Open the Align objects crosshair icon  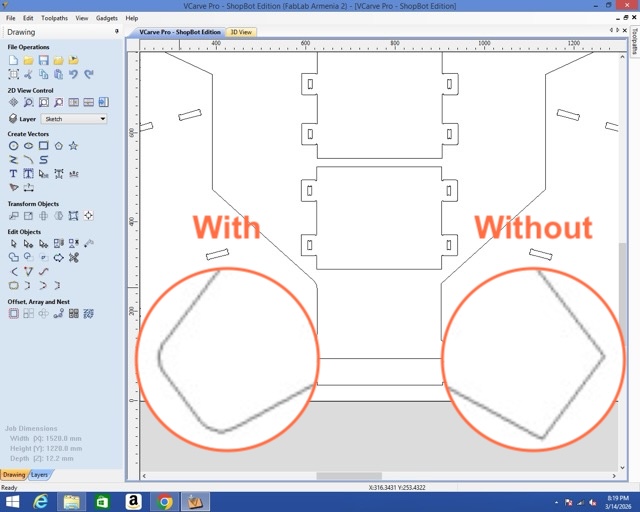coord(89,216)
